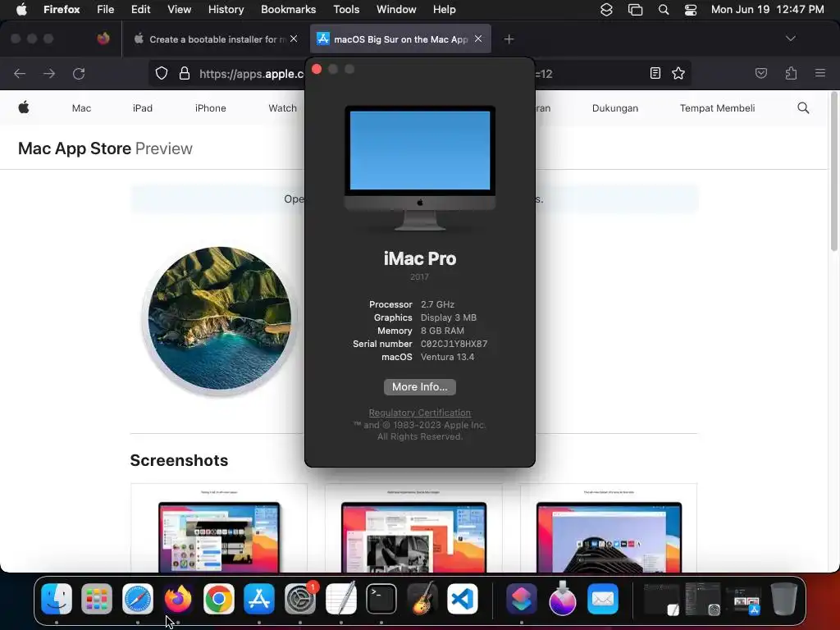This screenshot has height=630, width=840.
Task: Open Spotlight search in the menu bar
Action: tap(663, 10)
